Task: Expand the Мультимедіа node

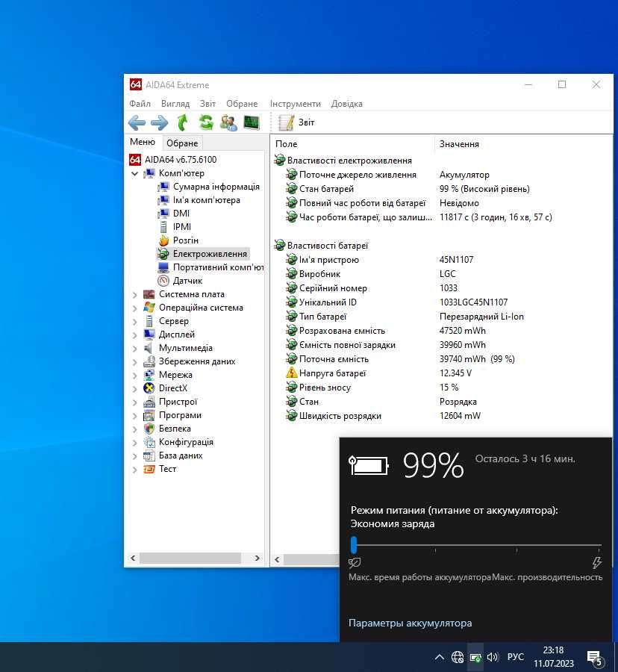Action: pos(134,349)
